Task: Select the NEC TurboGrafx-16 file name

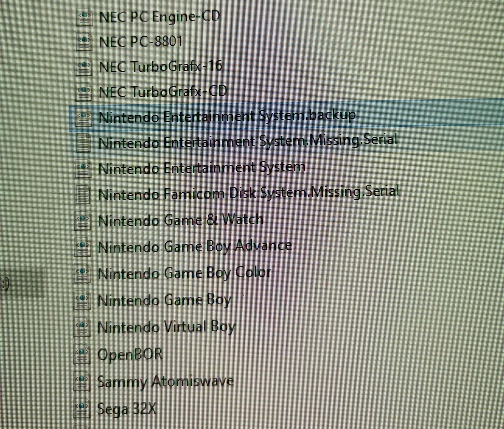Action: point(160,67)
